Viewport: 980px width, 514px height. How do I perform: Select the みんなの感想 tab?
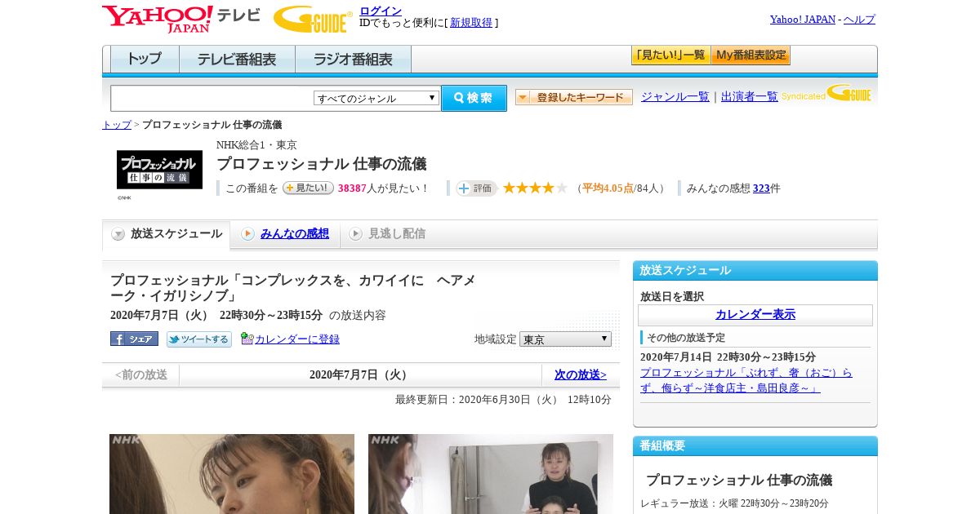[285, 234]
